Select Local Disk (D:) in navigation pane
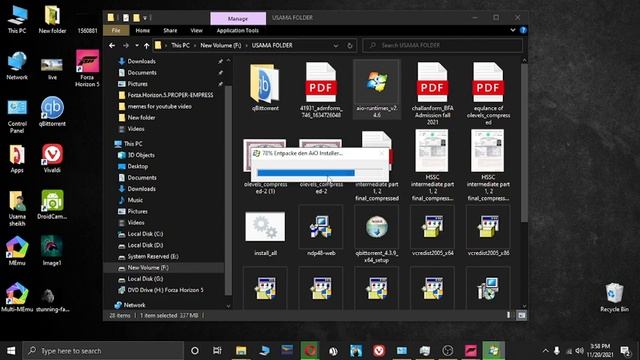This screenshot has width=640, height=360. coord(145,245)
